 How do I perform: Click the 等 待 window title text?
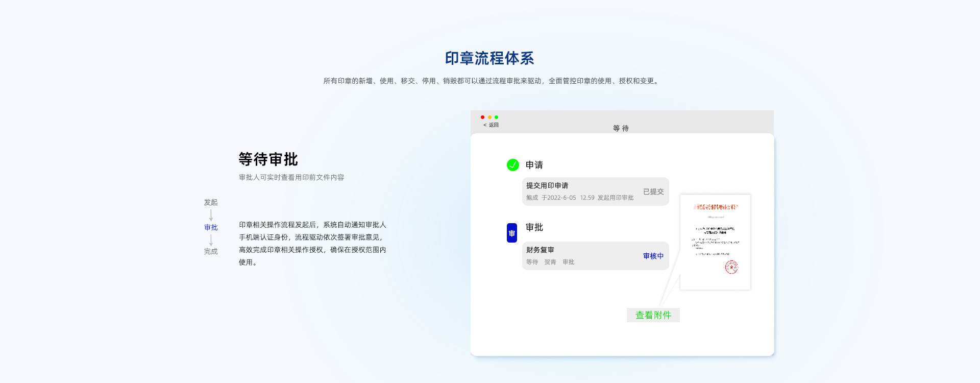[x=621, y=128]
